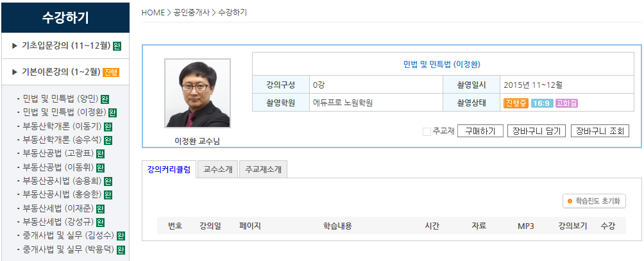Open 중개사법 및 실무 (박용덕) lecture

(x=69, y=249)
